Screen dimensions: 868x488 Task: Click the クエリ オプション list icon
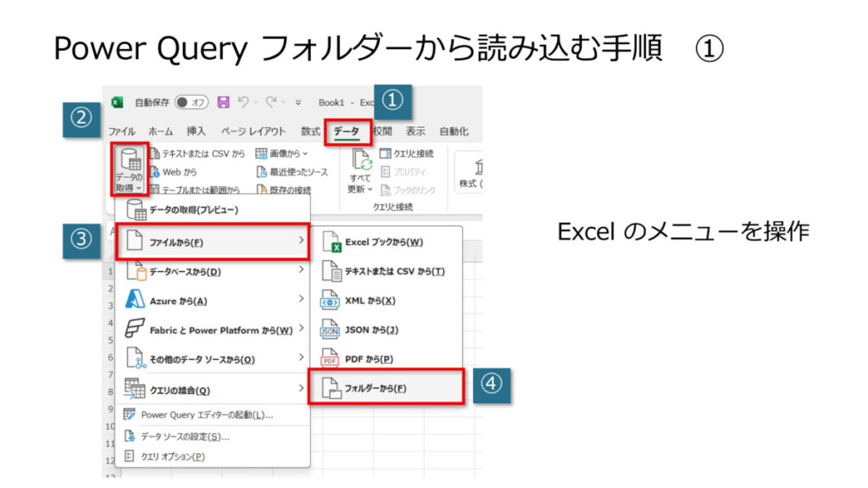[x=129, y=456]
